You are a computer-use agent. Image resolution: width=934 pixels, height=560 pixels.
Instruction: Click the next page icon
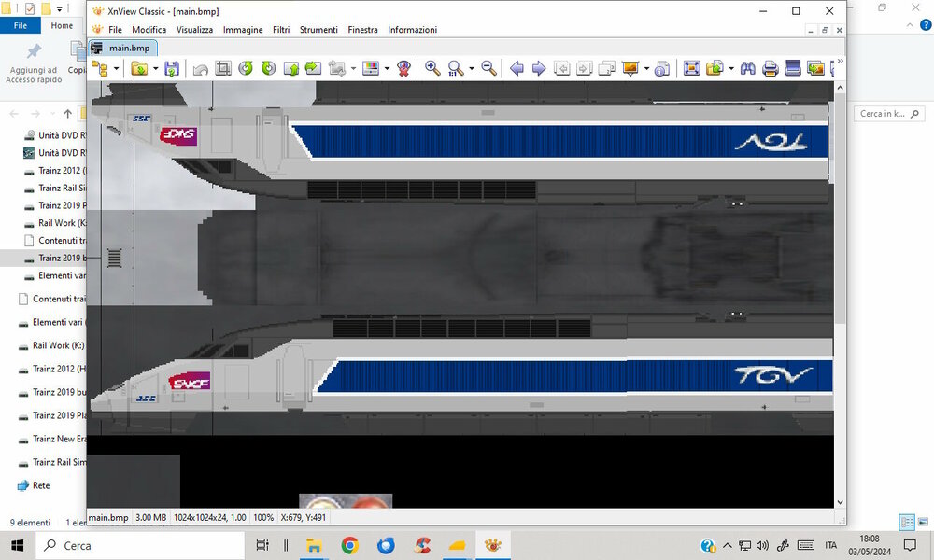(585, 68)
